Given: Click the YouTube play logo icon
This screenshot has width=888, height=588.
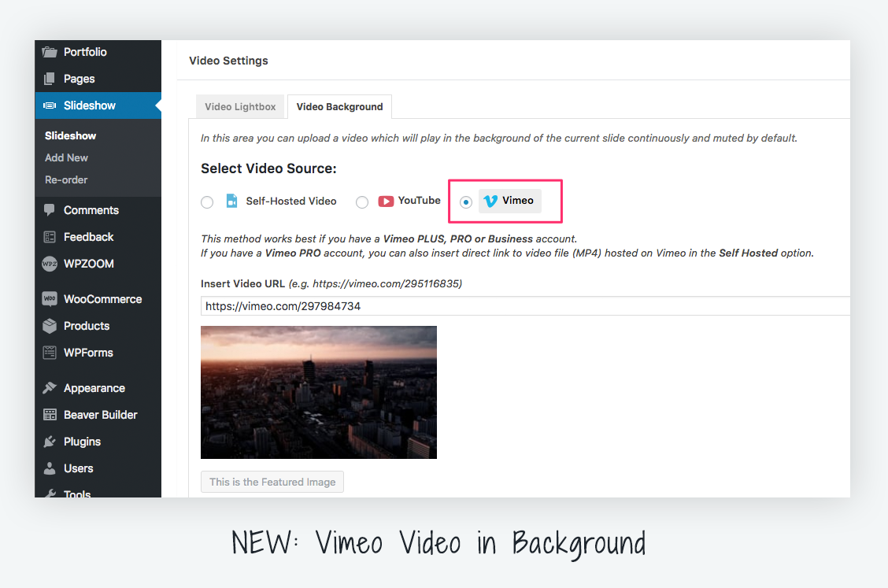Looking at the screenshot, I should click(386, 201).
